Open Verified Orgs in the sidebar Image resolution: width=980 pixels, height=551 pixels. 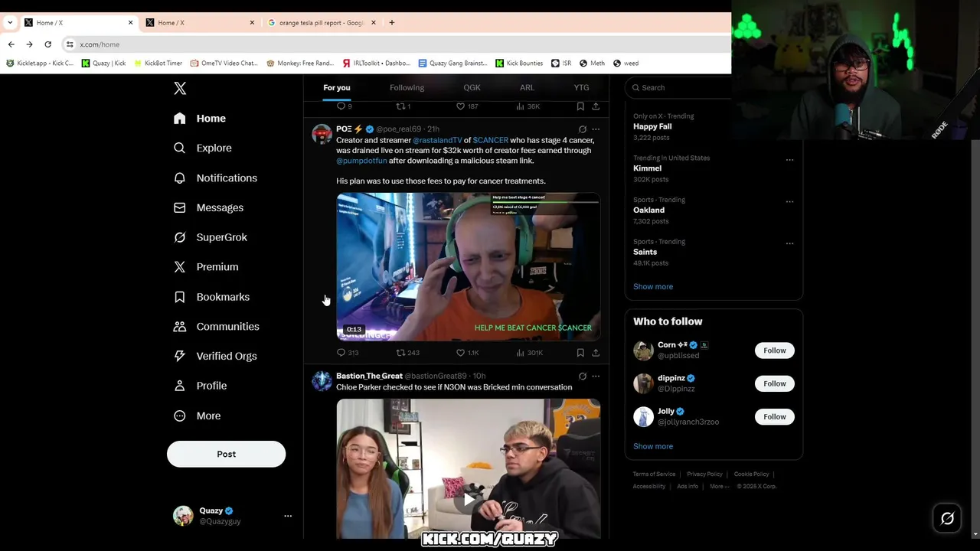point(215,356)
